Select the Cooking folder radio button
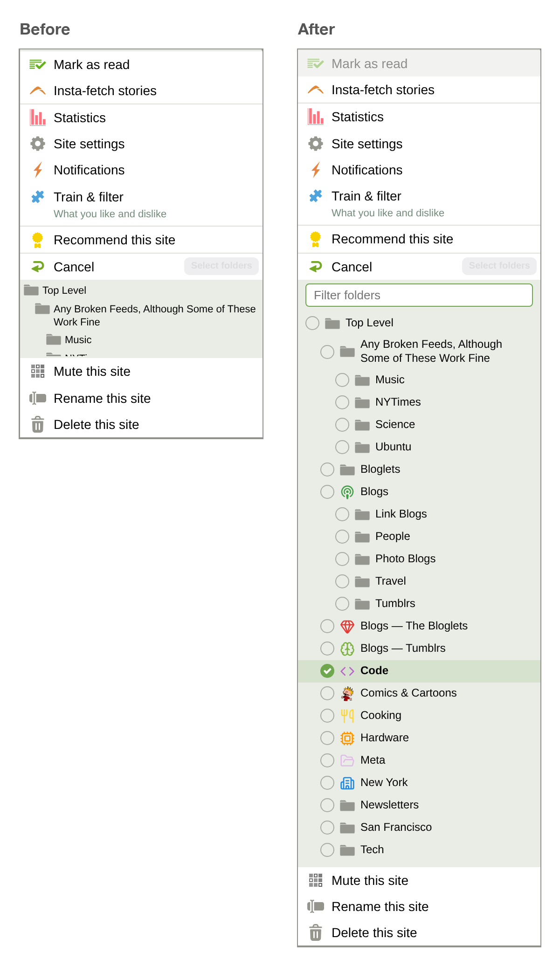The height and width of the screenshot is (966, 560). 327,716
